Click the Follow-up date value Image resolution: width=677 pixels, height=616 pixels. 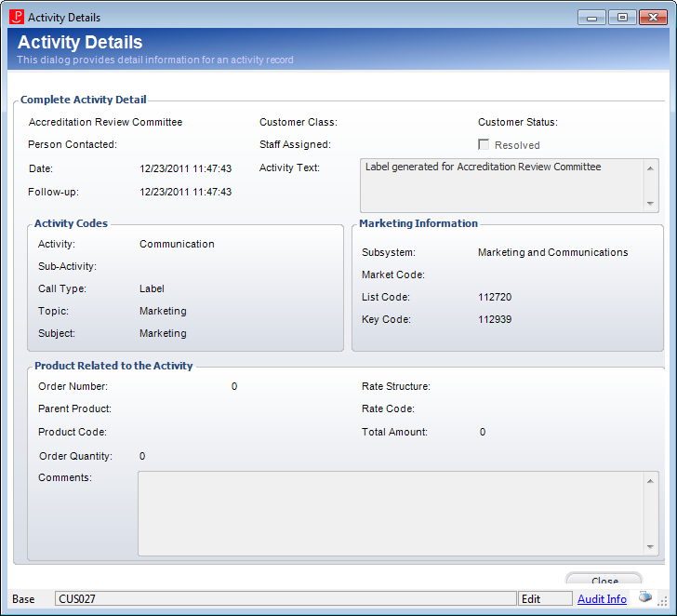click(186, 192)
